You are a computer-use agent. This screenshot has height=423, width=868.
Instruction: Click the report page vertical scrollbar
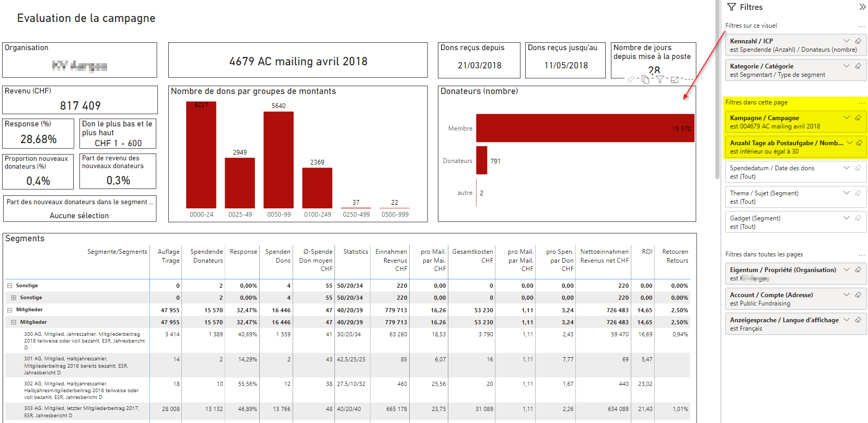(717, 89)
